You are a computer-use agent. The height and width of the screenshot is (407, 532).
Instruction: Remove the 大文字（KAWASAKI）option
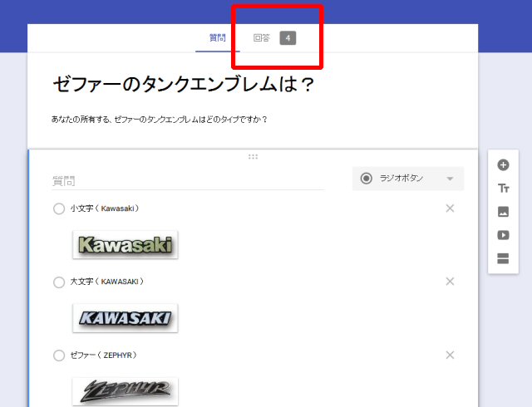tap(450, 282)
